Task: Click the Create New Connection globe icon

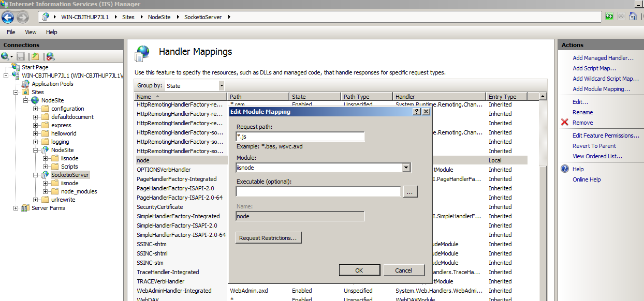Action: click(5, 56)
